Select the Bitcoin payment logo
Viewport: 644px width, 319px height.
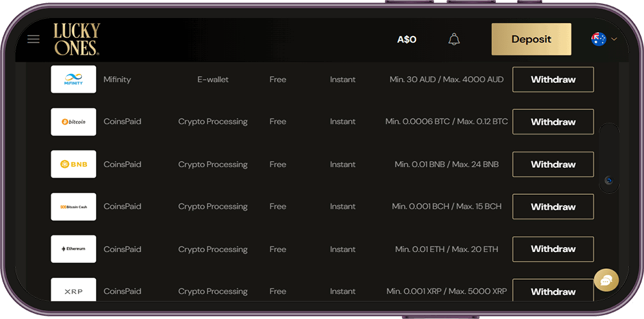click(73, 122)
